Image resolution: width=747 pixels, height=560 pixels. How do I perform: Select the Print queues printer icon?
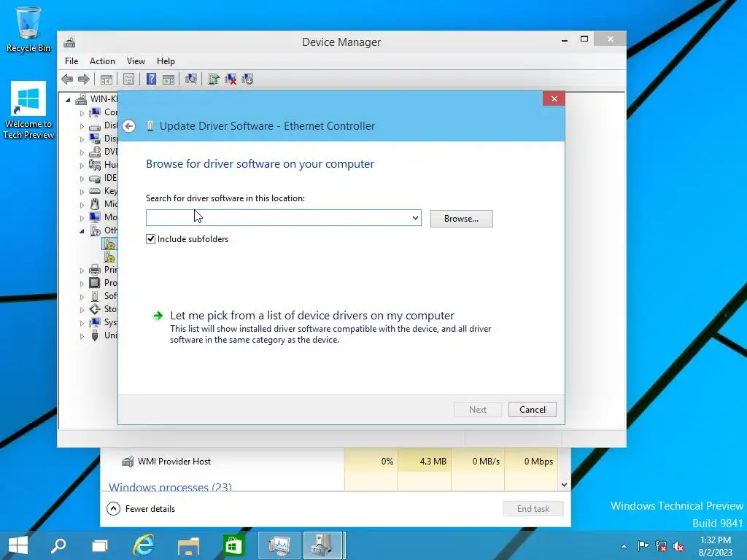pos(95,270)
